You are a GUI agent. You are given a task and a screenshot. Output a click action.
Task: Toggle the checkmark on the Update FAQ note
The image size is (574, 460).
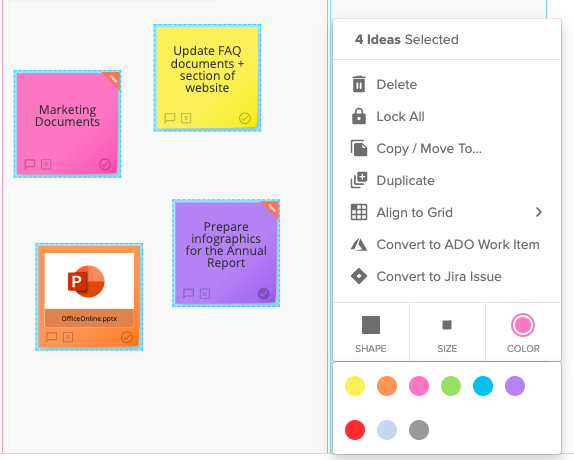(245, 118)
